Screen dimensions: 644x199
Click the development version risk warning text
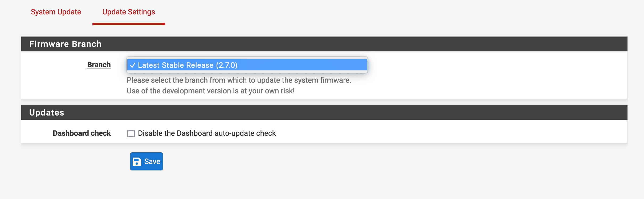coord(210,91)
